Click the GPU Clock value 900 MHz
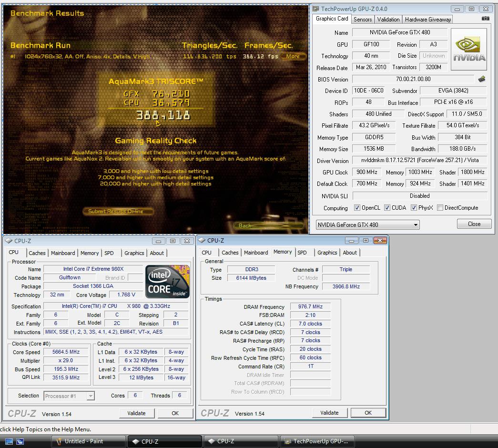 coord(367,172)
